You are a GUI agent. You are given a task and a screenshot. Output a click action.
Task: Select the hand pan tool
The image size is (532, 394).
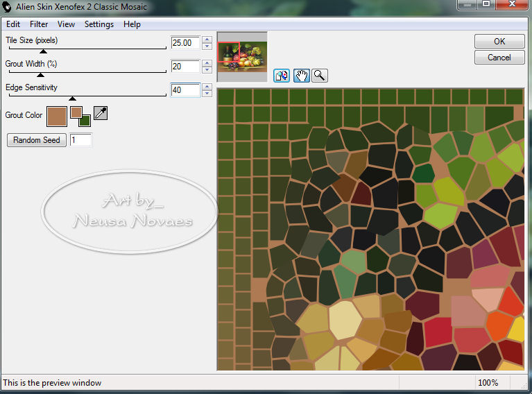pyautogui.click(x=302, y=76)
